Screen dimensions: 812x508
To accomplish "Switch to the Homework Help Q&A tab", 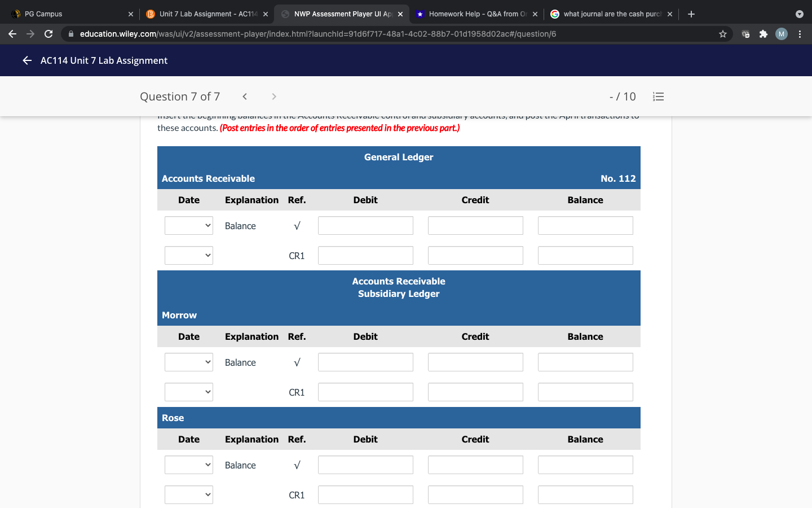I will [x=477, y=14].
